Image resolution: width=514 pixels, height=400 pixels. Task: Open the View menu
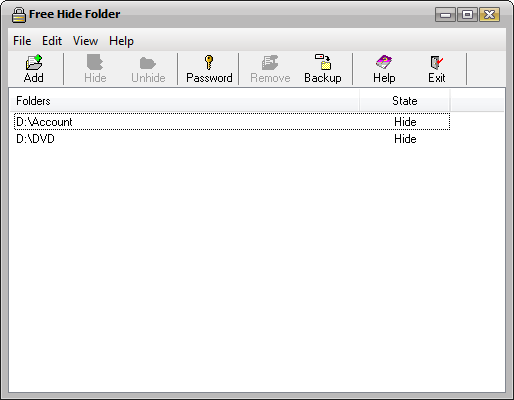coord(85,41)
